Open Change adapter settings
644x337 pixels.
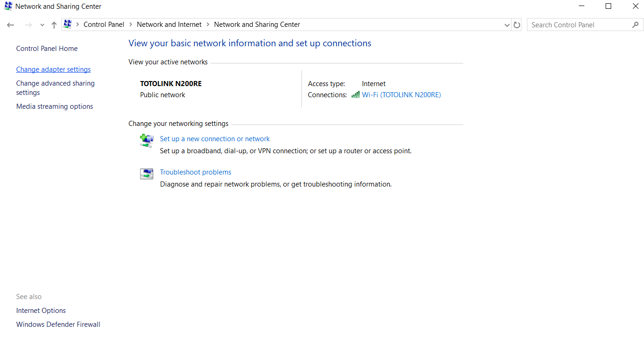pyautogui.click(x=54, y=69)
